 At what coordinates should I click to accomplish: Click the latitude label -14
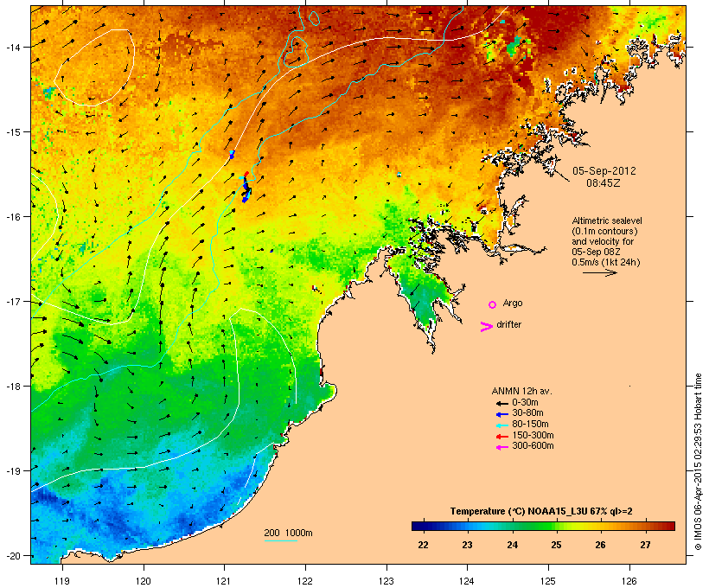(13, 47)
